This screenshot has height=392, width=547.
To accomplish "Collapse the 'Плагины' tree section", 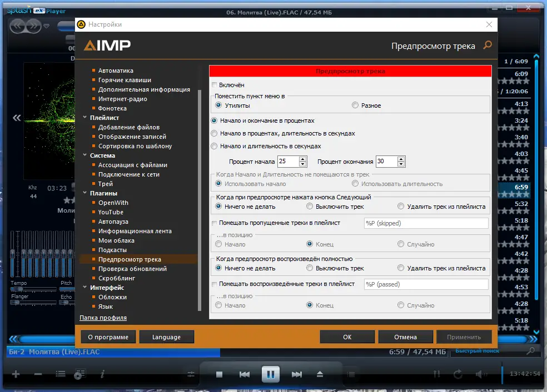I will point(84,193).
